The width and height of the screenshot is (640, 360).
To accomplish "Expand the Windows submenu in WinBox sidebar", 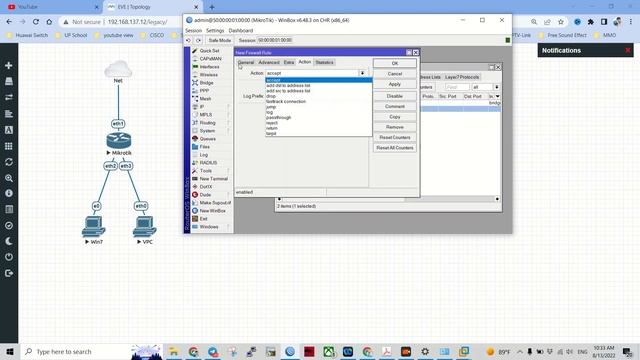I will pos(211,227).
